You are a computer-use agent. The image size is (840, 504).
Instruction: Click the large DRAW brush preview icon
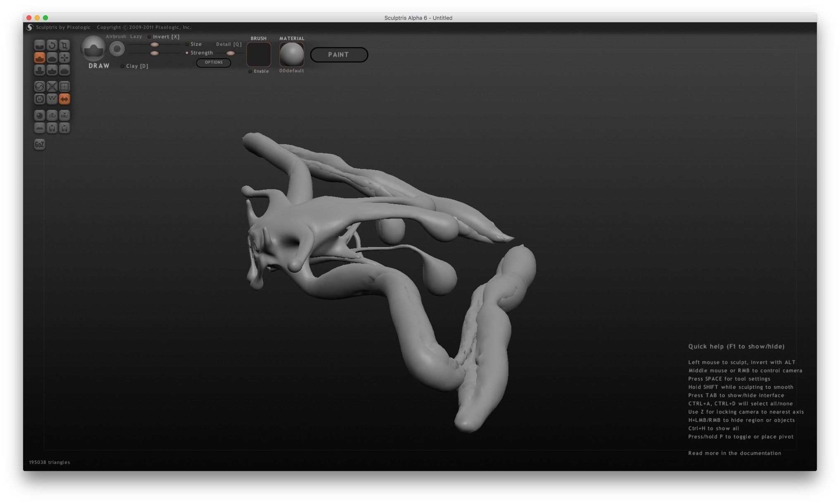coord(93,48)
